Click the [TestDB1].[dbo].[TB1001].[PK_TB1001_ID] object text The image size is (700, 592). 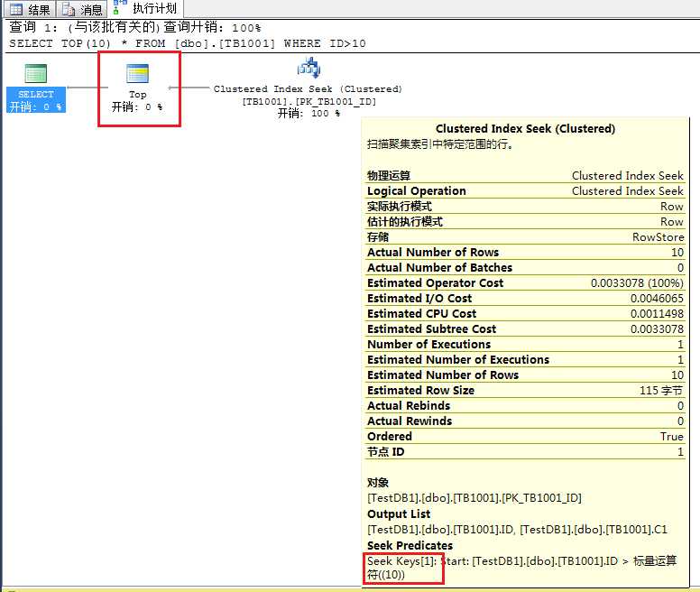pyautogui.click(x=474, y=498)
